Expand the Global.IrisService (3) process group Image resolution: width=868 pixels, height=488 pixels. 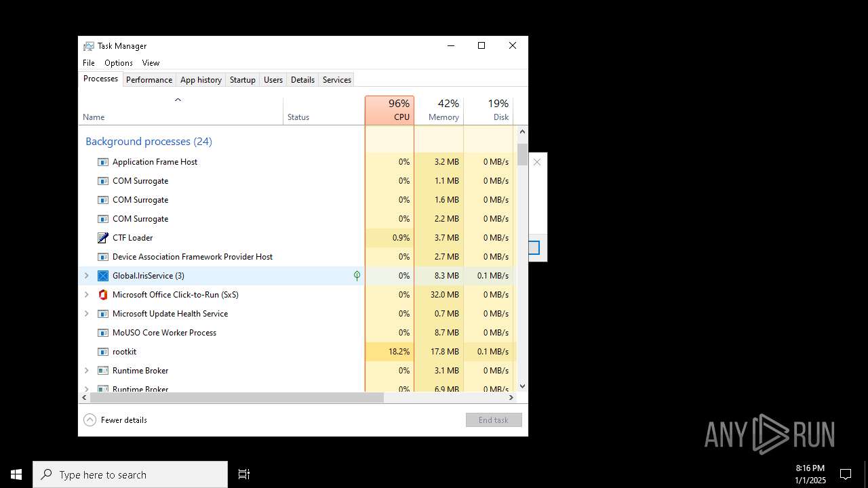(86, 276)
